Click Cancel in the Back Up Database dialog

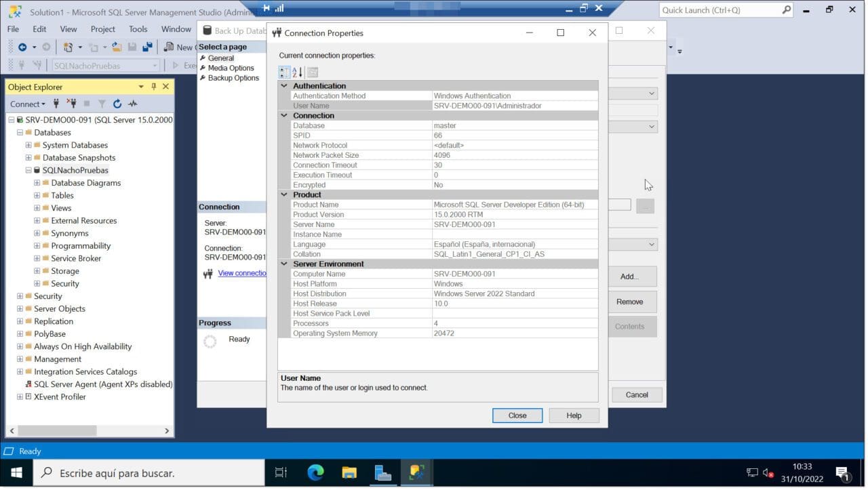click(x=637, y=394)
